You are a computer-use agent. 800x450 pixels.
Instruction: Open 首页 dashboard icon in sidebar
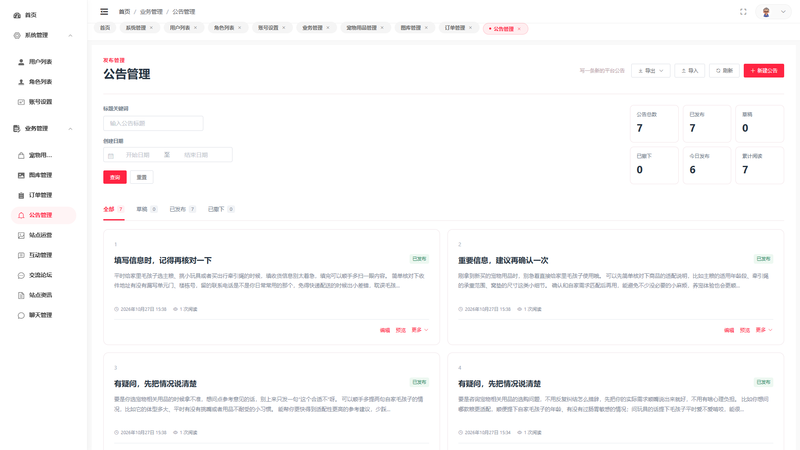click(x=17, y=15)
